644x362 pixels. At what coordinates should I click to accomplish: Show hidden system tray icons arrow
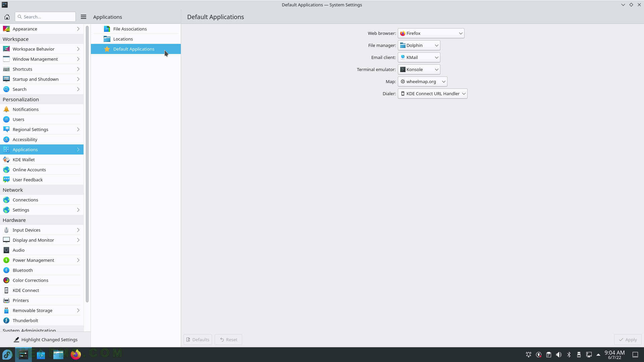[x=598, y=355]
